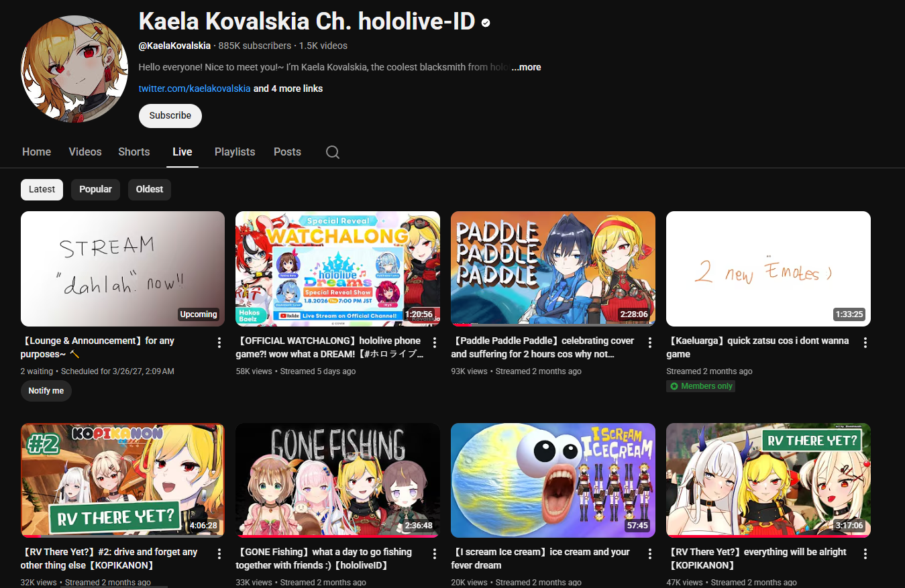The height and width of the screenshot is (588, 905).
Task: Open three-dot menu for GONE Fishing video
Action: [x=435, y=554]
